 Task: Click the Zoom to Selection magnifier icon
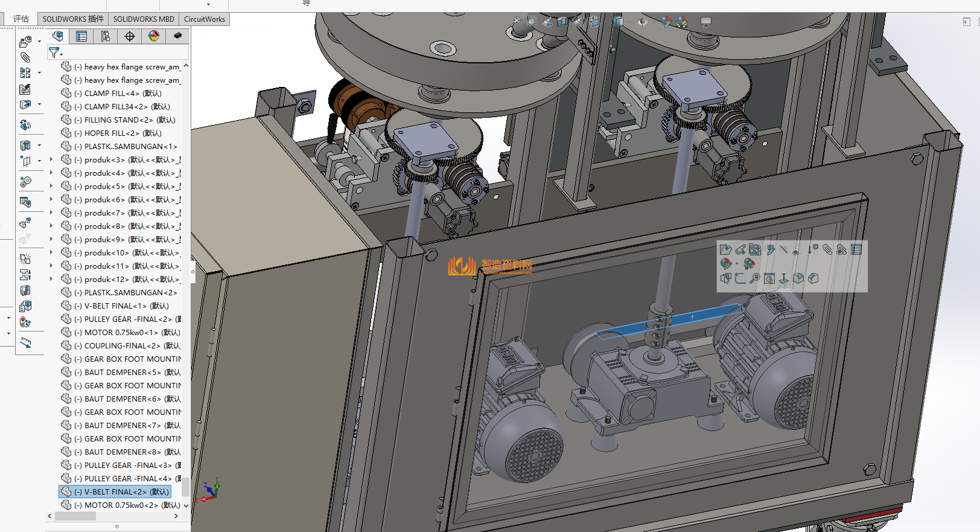pyautogui.click(x=755, y=278)
